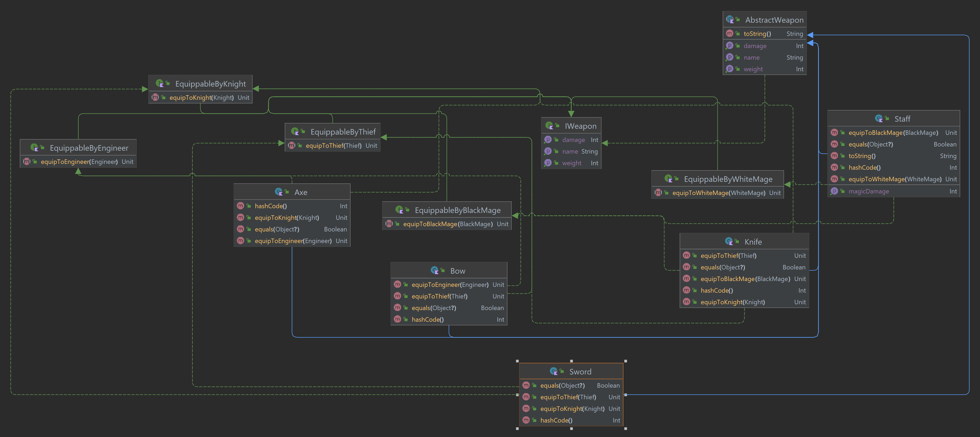Viewport: 980px width, 437px height.
Task: Click the EquippableByBlackMage interface icon
Action: pos(399,210)
